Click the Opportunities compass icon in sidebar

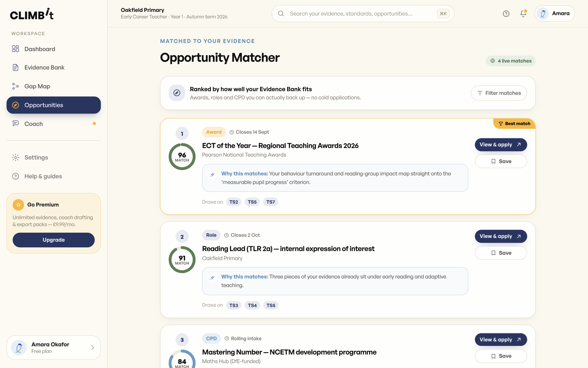15,105
